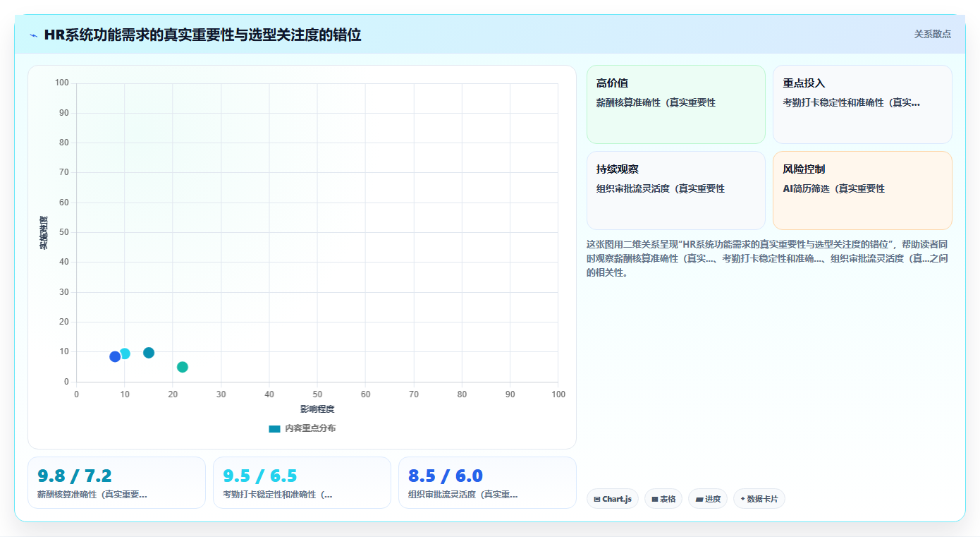
Task: Click the 数据卡片 tag chip
Action: pyautogui.click(x=759, y=499)
